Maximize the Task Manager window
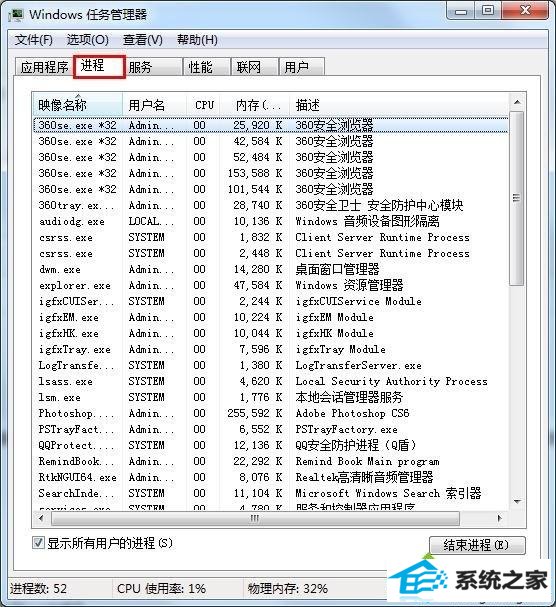This screenshot has height=607, width=556. click(488, 11)
